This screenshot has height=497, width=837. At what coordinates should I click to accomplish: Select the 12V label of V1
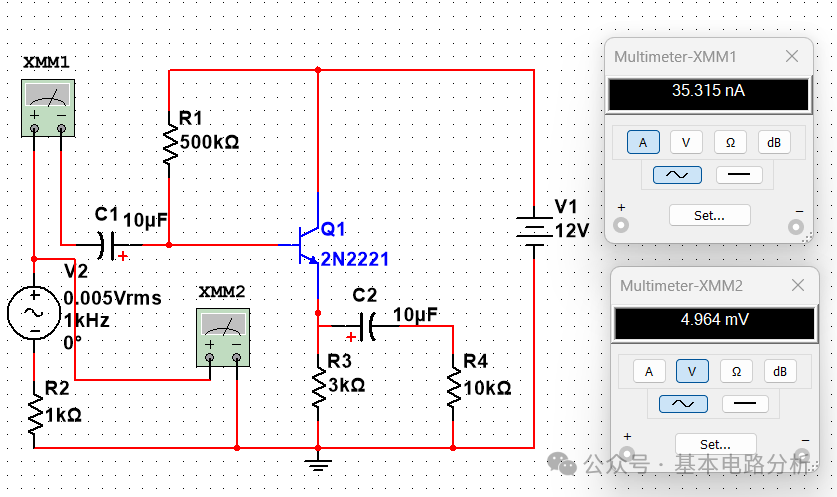pyautogui.click(x=572, y=231)
